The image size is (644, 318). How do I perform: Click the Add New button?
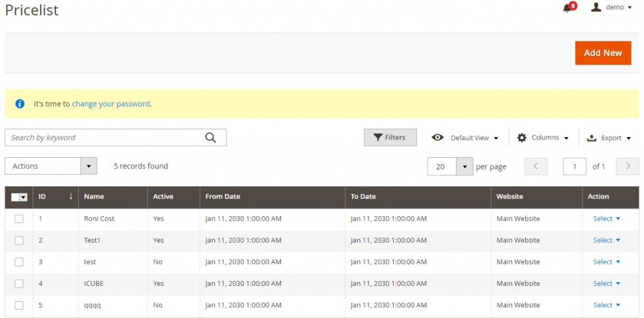pos(602,53)
